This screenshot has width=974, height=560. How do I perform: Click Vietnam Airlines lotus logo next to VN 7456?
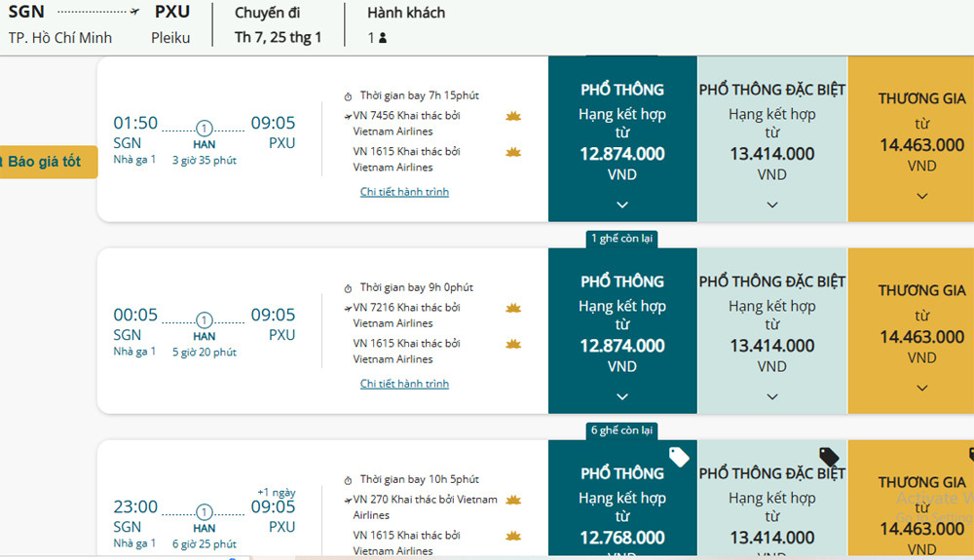point(513,116)
